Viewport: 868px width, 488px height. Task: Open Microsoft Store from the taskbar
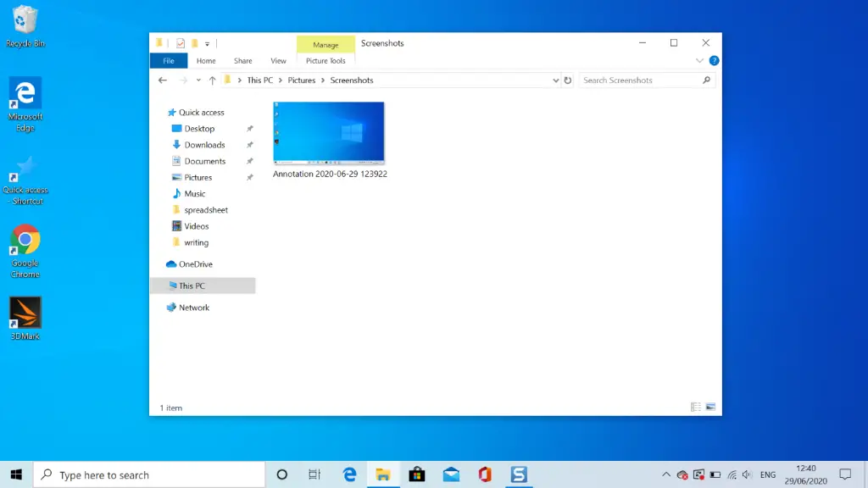(x=417, y=474)
